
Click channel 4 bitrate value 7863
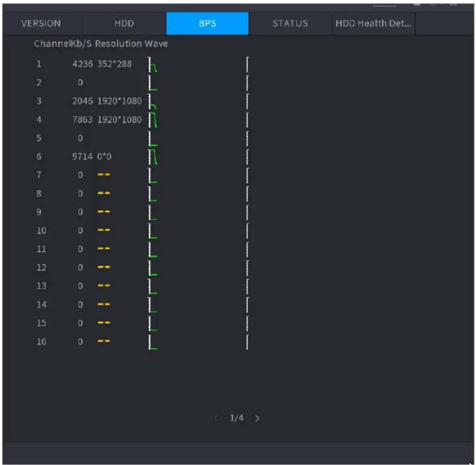[x=82, y=119]
